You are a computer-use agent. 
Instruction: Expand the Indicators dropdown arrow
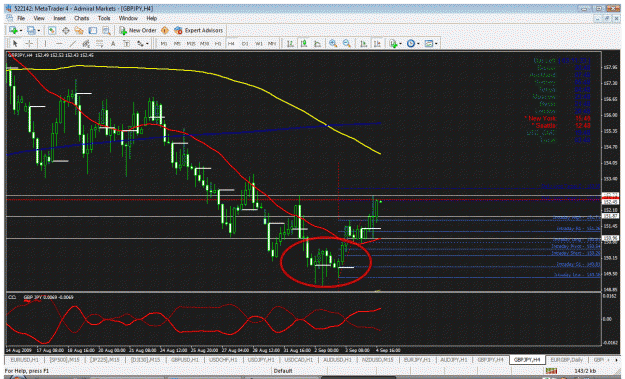(400, 43)
